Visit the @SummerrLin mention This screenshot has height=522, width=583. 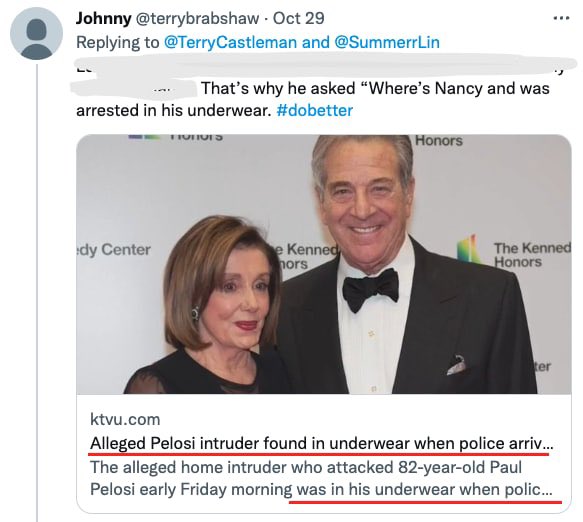click(x=387, y=42)
